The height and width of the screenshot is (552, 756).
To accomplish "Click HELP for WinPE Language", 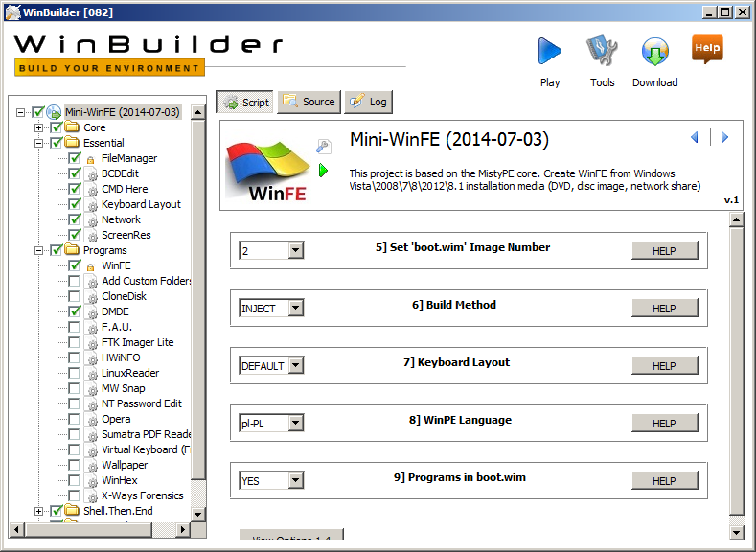I will 664,424.
